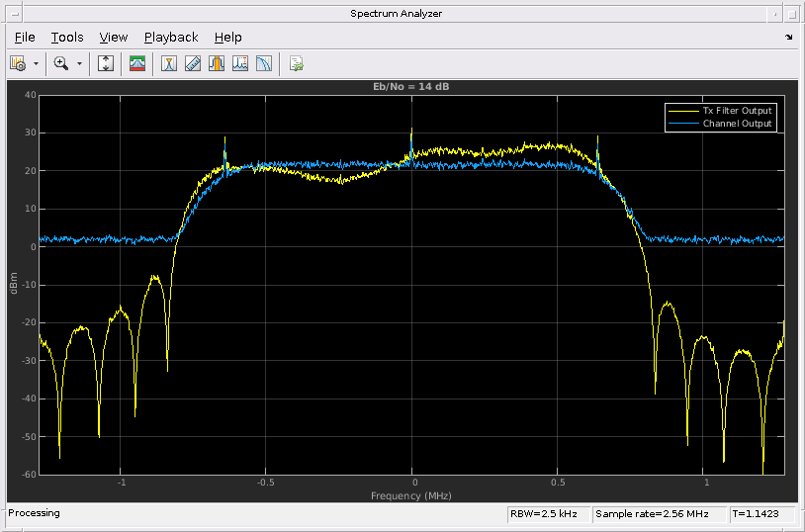This screenshot has width=805, height=532.
Task: Click the green-arrow document toolbar icon
Action: [296, 63]
